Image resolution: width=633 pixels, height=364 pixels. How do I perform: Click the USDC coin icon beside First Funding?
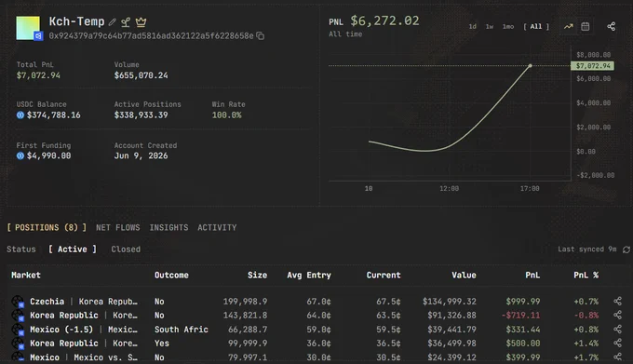(x=20, y=155)
